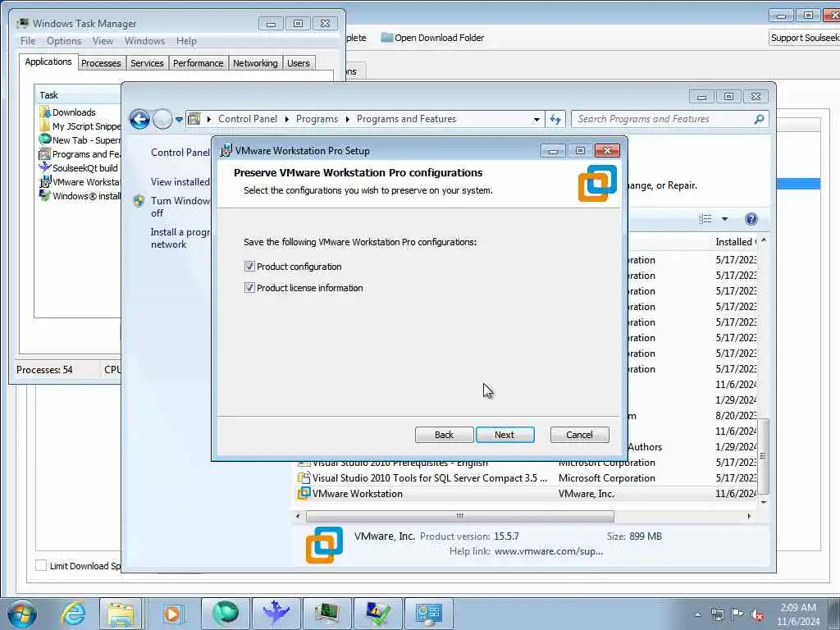
Task: Click Install a program from network link
Action: click(180, 238)
